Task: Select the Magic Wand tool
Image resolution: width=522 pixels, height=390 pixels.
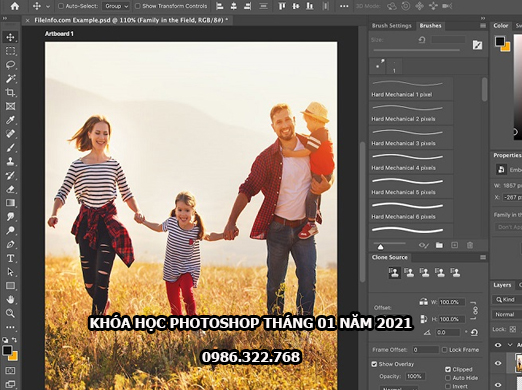Action: coord(10,79)
